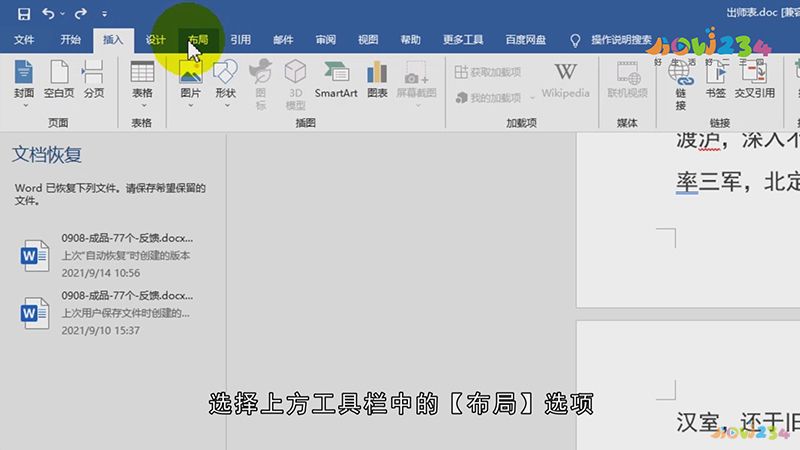
Task: Switch to the 邮件 tab
Action: click(283, 40)
